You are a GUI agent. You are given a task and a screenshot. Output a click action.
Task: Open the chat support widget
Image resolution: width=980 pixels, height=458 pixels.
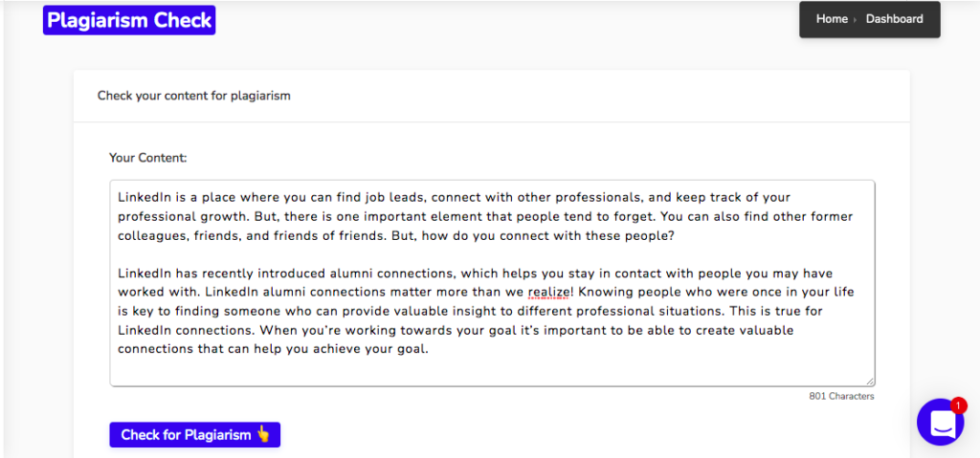[x=940, y=422]
